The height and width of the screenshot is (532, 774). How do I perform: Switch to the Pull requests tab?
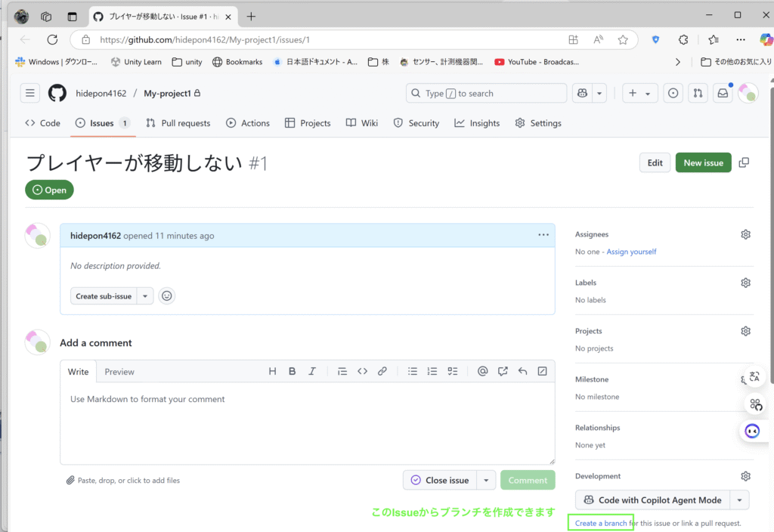pos(178,123)
